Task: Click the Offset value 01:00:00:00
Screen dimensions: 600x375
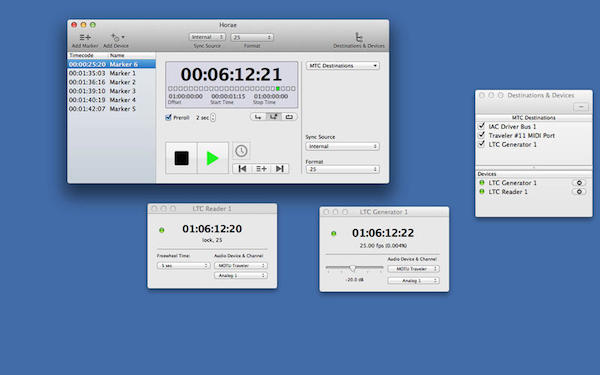Action: 186,96
